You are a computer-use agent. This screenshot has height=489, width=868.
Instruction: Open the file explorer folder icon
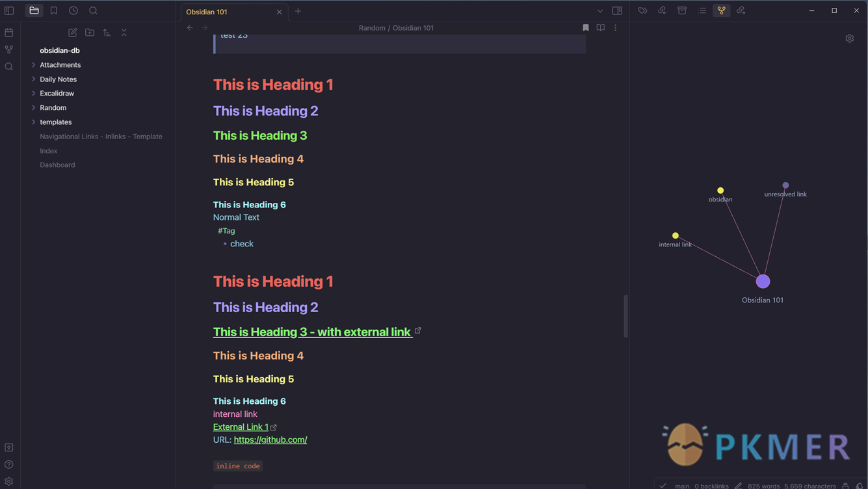coord(34,10)
